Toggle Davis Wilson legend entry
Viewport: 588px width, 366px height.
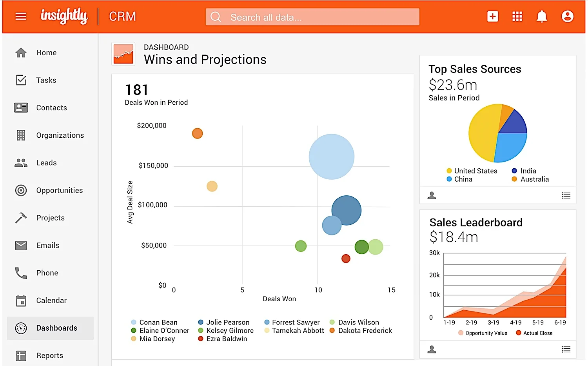[354, 322]
